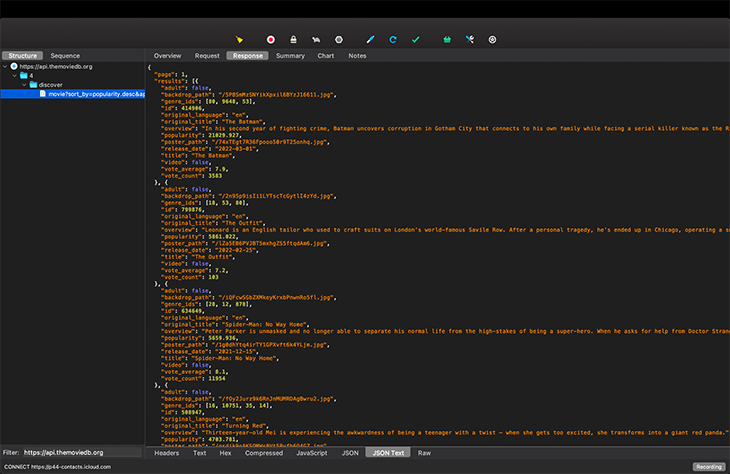Click "genre_ids": [16, 10751, 35, 14] line
This screenshot has height=474, width=730.
[217, 406]
